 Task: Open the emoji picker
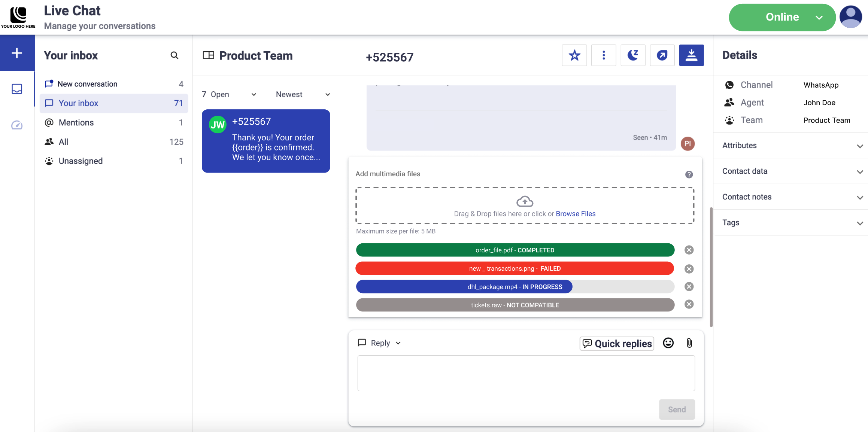(668, 343)
